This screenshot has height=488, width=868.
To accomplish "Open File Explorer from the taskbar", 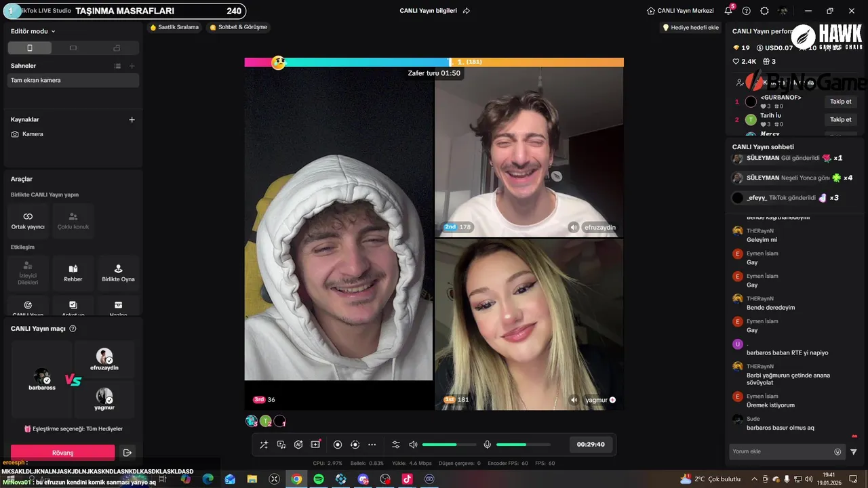I will click(252, 479).
